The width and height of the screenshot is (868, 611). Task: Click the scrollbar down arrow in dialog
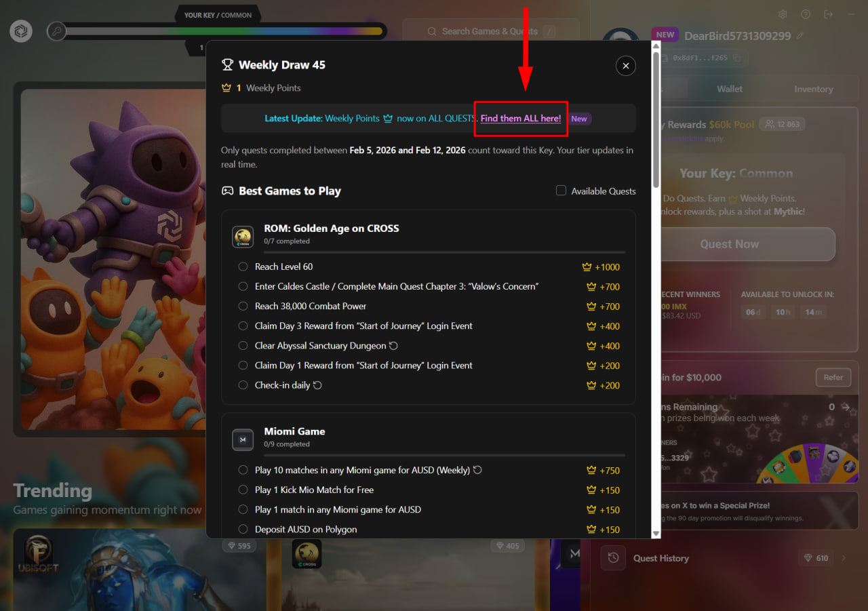coord(656,534)
